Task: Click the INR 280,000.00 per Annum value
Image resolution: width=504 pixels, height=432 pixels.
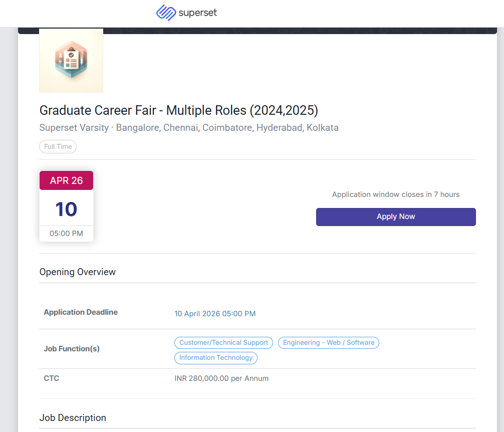Action: coord(221,378)
